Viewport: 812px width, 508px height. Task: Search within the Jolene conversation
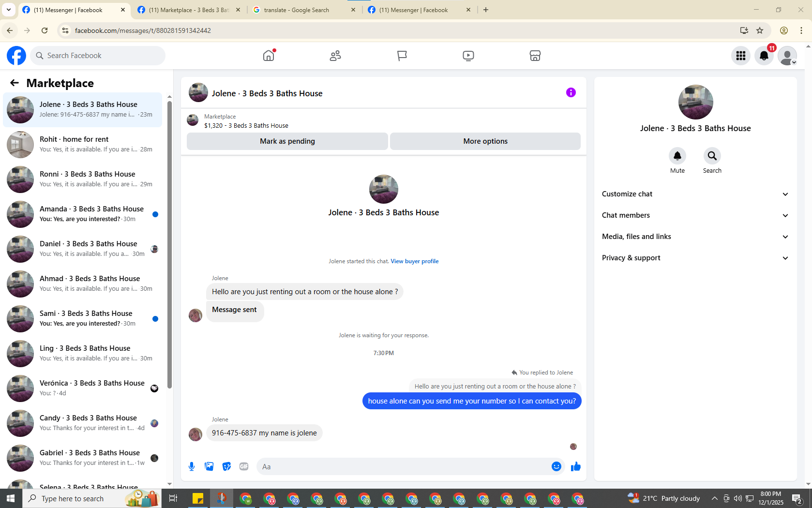(x=712, y=156)
